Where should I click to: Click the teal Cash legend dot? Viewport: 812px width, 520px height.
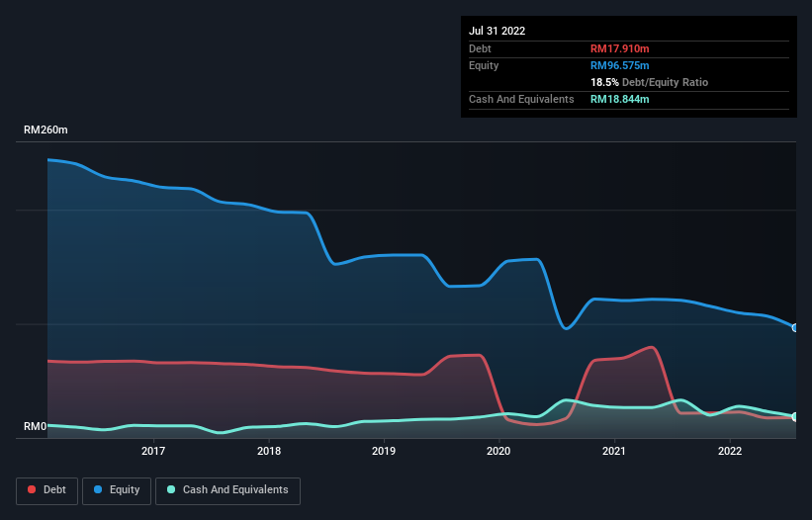[x=171, y=489]
